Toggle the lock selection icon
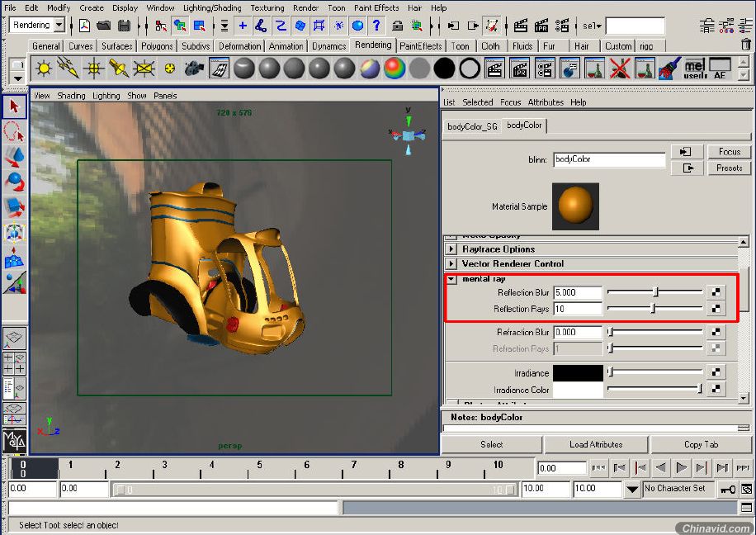The image size is (756, 535). coord(397,26)
